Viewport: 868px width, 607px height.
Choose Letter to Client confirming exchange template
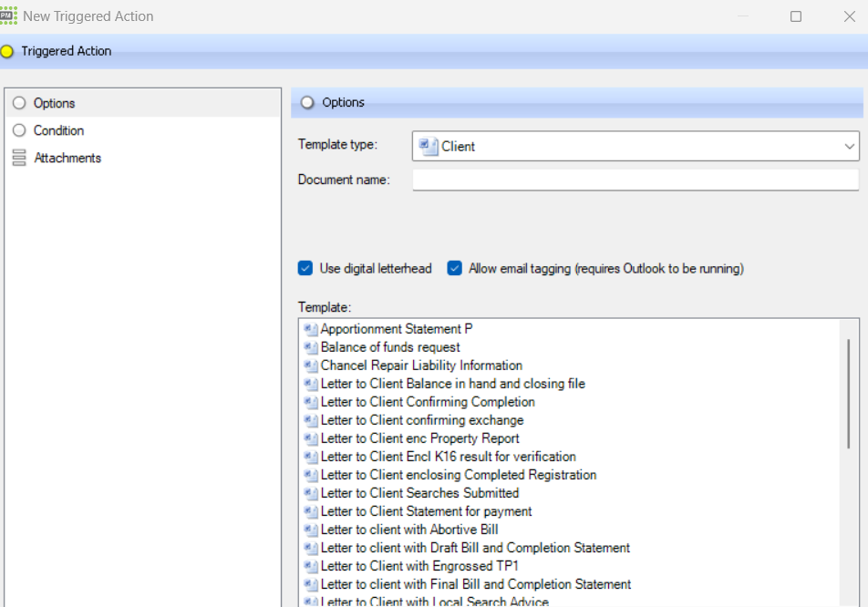421,420
